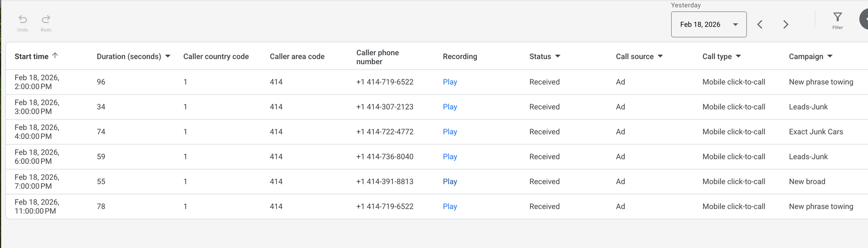Go to previous day with left chevron
The image size is (868, 248).
point(760,24)
